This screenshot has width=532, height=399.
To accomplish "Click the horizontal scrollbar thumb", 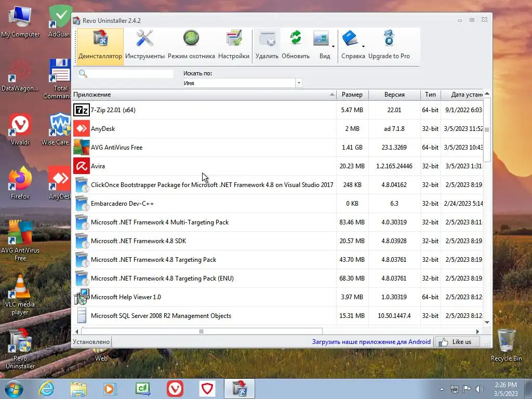I will pyautogui.click(x=202, y=331).
